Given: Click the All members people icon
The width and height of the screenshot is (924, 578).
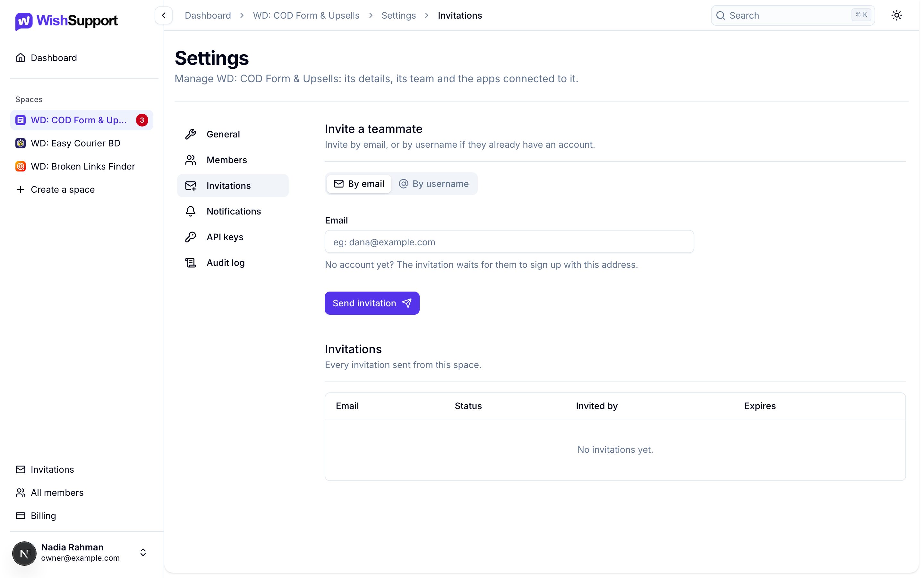Looking at the screenshot, I should pos(21,493).
